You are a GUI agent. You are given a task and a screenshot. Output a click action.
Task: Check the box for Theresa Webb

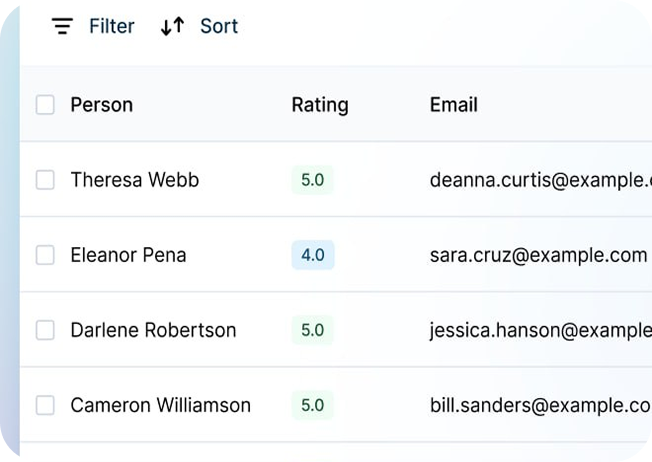point(45,180)
